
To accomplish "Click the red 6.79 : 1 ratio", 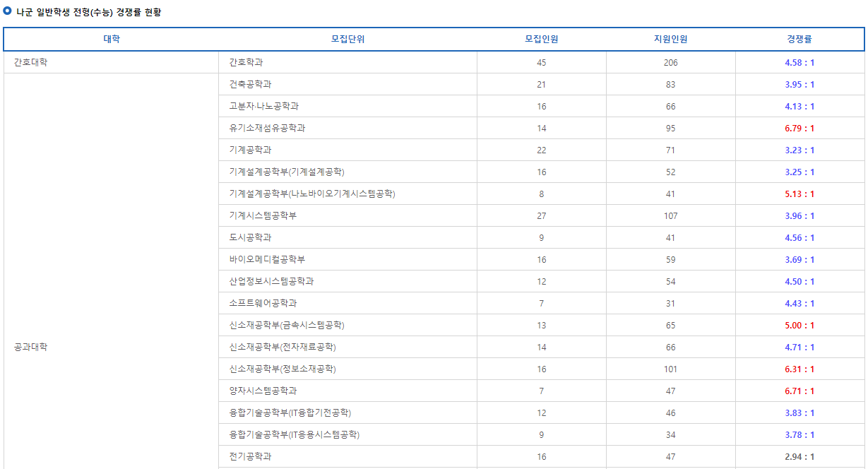I will coord(799,129).
